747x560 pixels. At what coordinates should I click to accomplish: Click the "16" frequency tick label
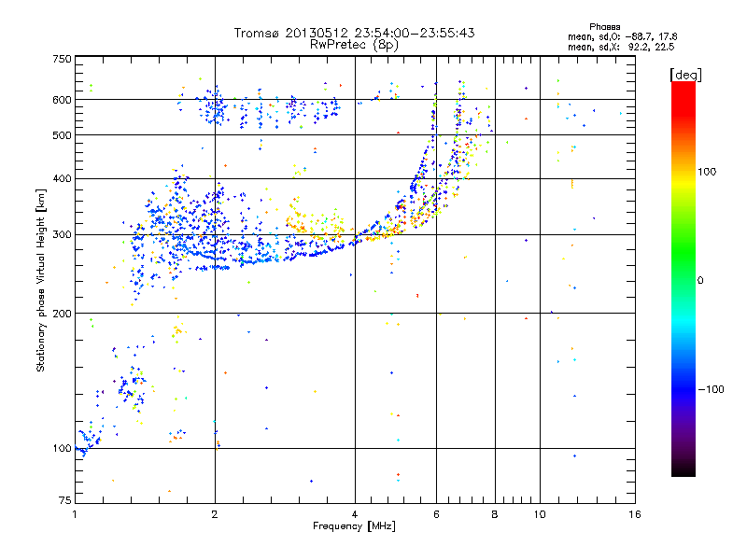click(635, 514)
